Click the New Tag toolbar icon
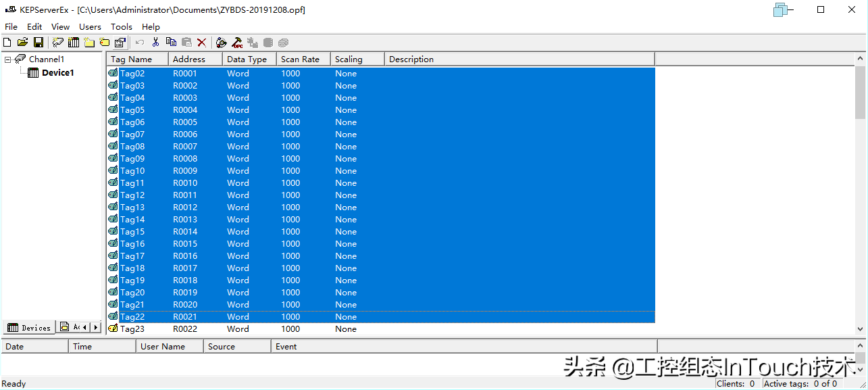868x390 pixels. (105, 43)
